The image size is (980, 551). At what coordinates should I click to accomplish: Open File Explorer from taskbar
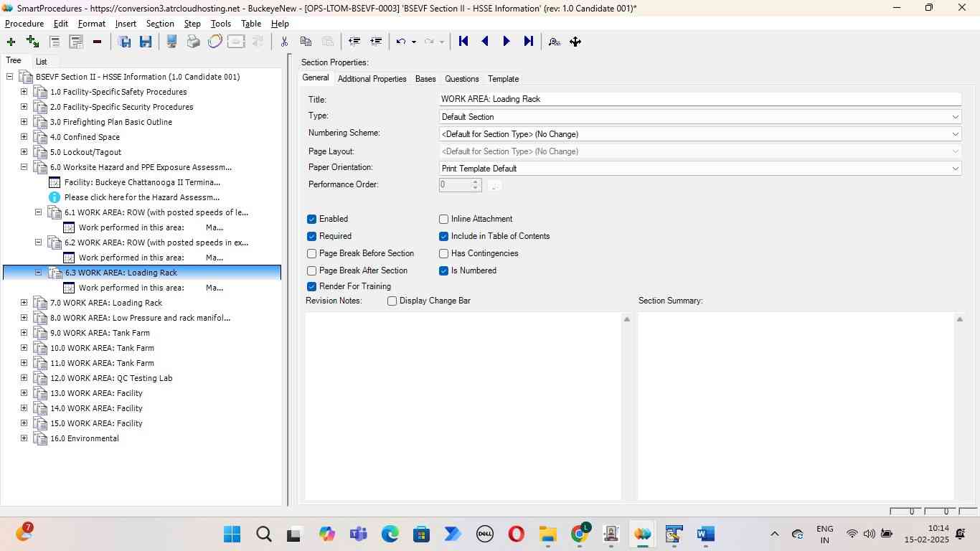[x=548, y=534]
